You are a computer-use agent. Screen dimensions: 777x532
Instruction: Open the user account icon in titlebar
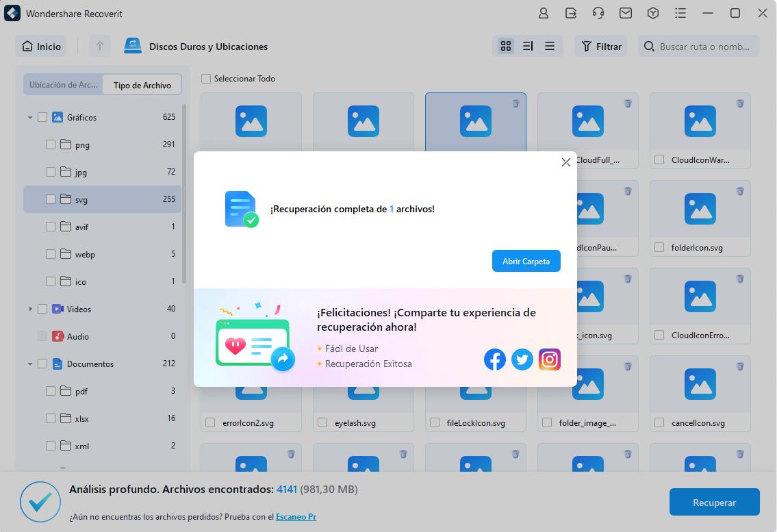pyautogui.click(x=544, y=13)
